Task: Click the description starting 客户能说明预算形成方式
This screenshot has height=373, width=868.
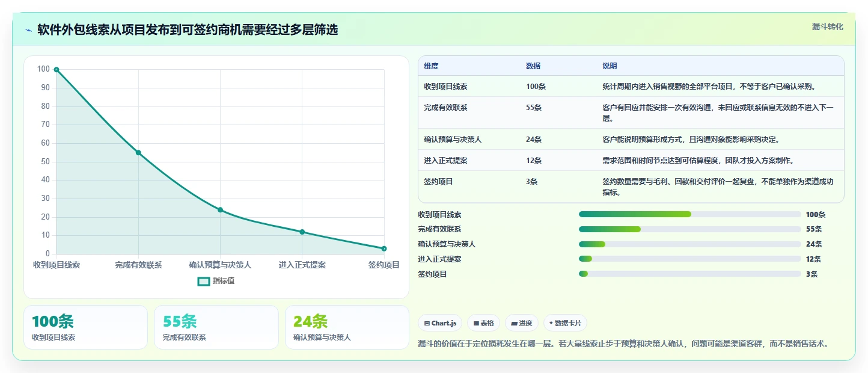Action: (691, 140)
